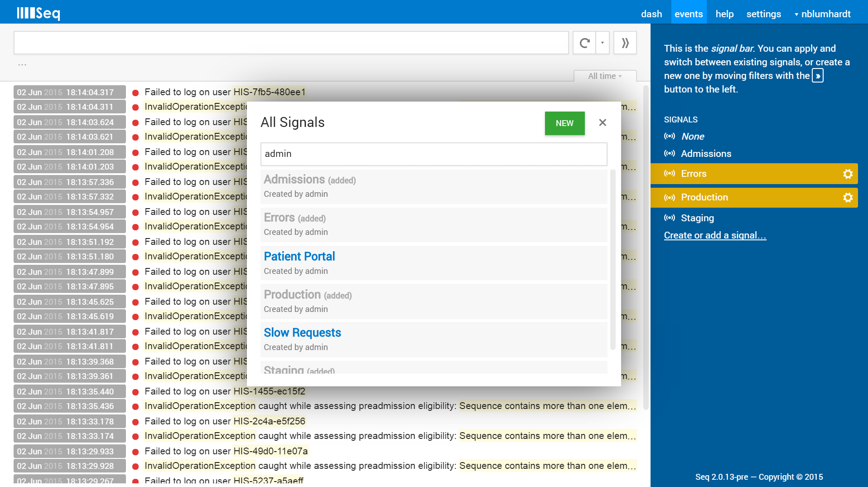Image resolution: width=868 pixels, height=487 pixels.
Task: Click the HIS-2c4a-e5f256 user value
Action: (x=269, y=421)
